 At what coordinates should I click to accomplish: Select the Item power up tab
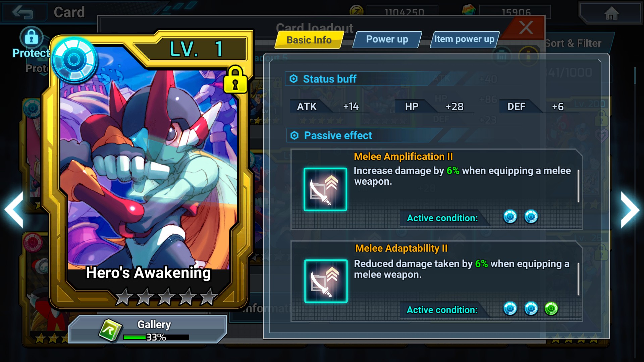[x=465, y=40]
